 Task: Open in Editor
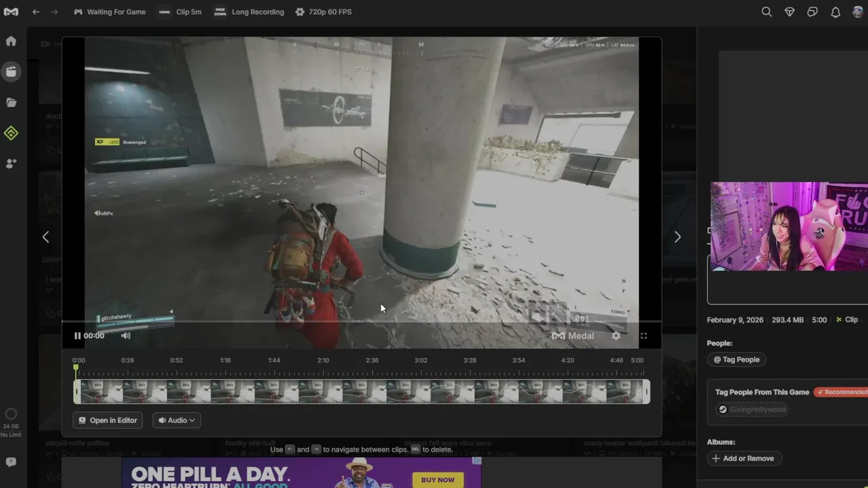coord(108,420)
